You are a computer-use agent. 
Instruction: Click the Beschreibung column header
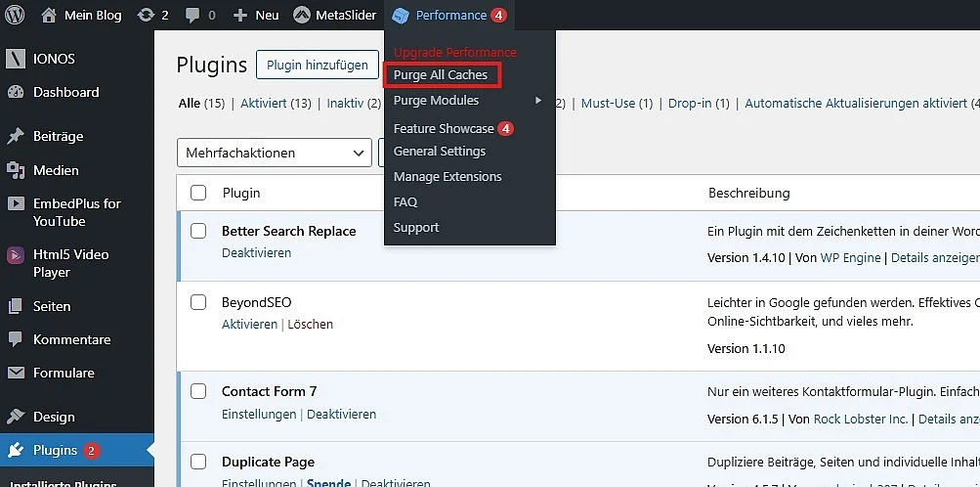click(748, 194)
